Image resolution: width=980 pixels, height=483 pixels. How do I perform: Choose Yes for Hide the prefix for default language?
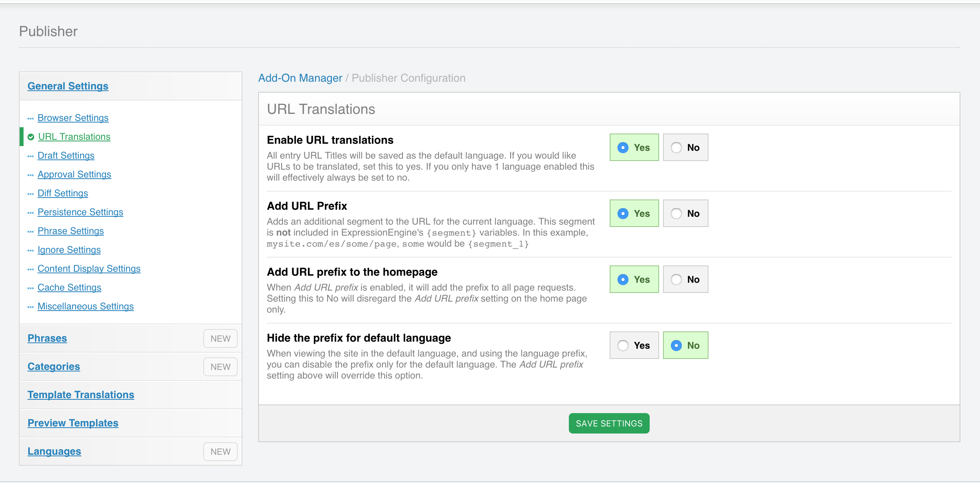pyautogui.click(x=634, y=345)
